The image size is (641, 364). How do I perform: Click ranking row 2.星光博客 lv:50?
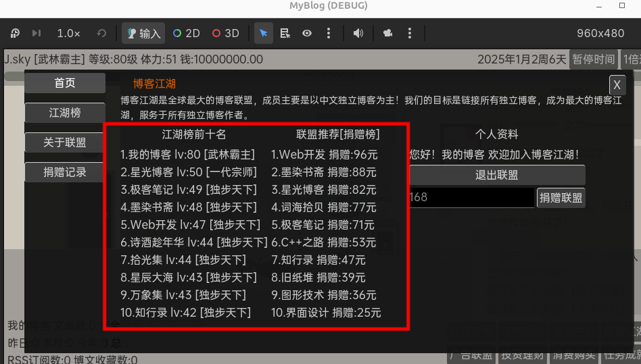click(189, 172)
